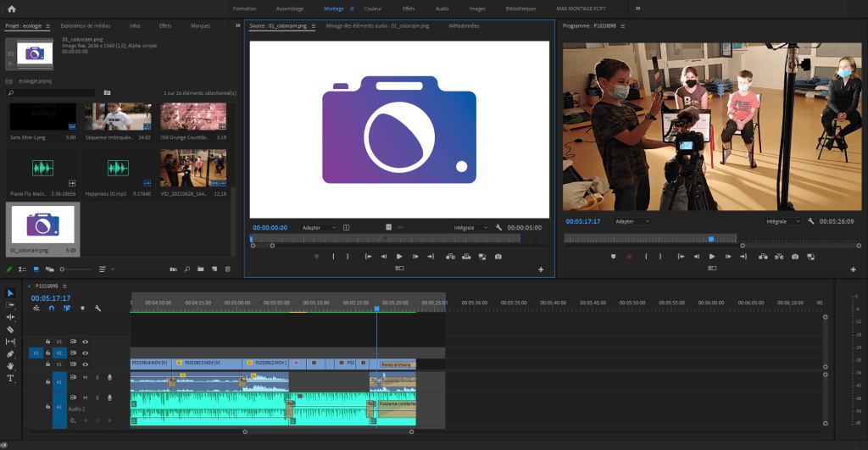Switch to the Couleur workspace tab
Image resolution: width=868 pixels, height=450 pixels.
pos(372,8)
